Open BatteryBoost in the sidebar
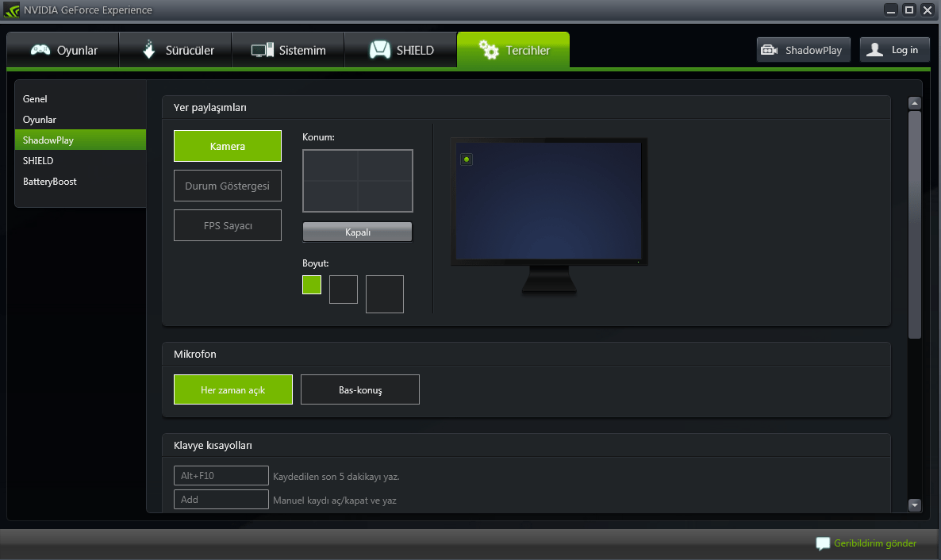The width and height of the screenshot is (941, 560). (x=80, y=182)
